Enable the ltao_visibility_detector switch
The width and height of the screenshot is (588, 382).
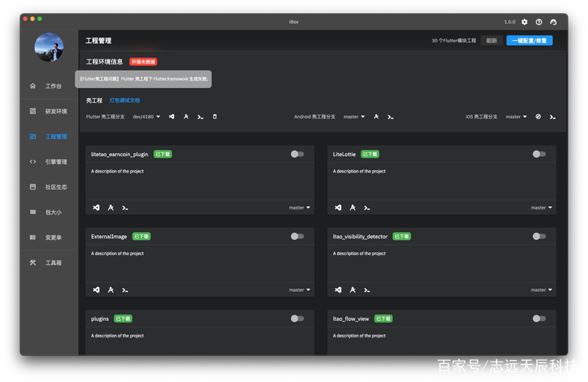(539, 236)
